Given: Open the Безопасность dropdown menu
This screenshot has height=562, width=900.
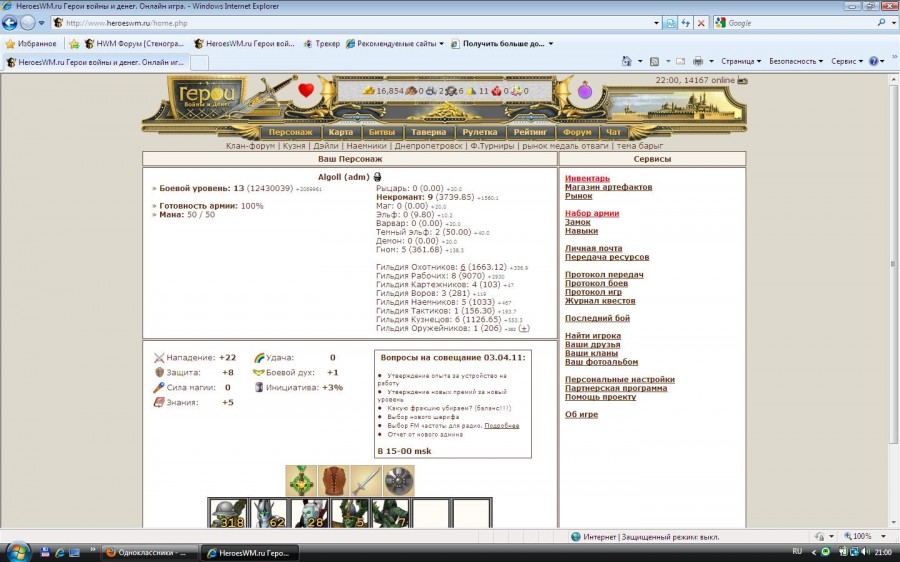Looking at the screenshot, I should pos(796,61).
